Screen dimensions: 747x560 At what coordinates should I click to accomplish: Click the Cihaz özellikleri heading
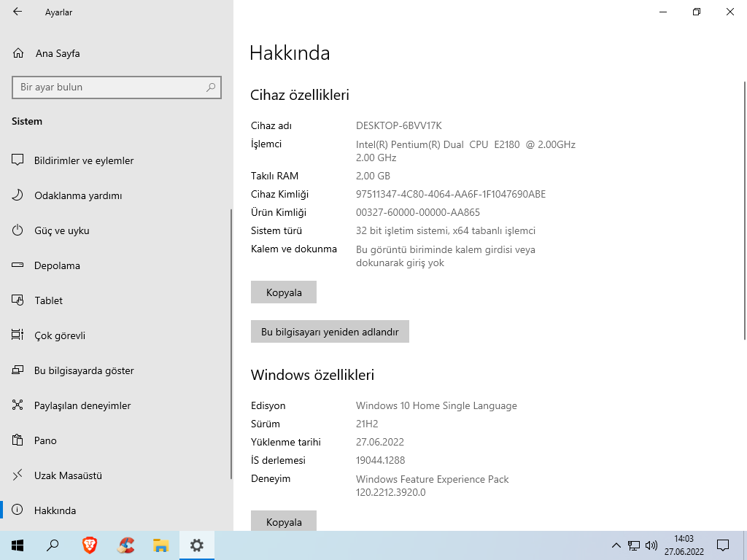300,95
